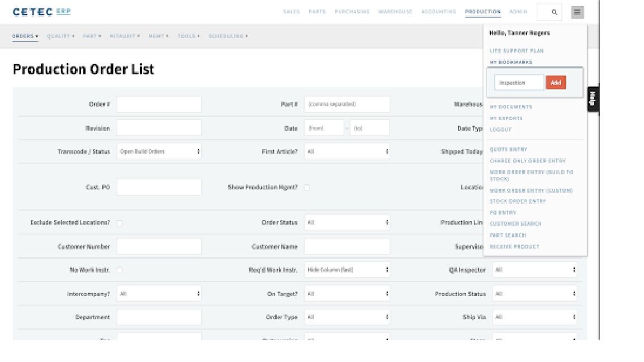Tick the No Work Instr. checkbox
Screen dimensions: 644x362
[x=120, y=270]
